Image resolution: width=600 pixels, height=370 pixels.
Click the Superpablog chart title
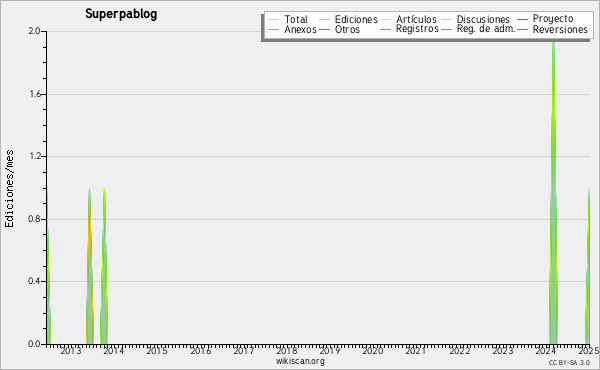[x=121, y=14]
